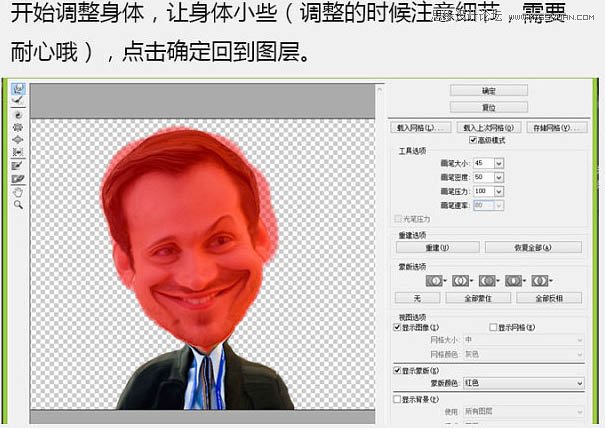The image size is (605, 428).
Task: Click the brush pressure value field showing 100
Action: tap(484, 191)
